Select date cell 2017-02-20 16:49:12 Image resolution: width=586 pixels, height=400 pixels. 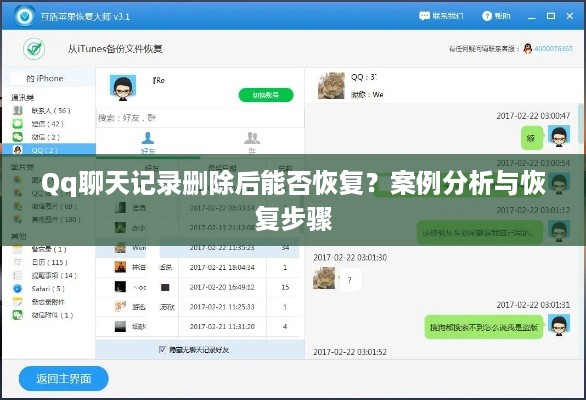222,287
